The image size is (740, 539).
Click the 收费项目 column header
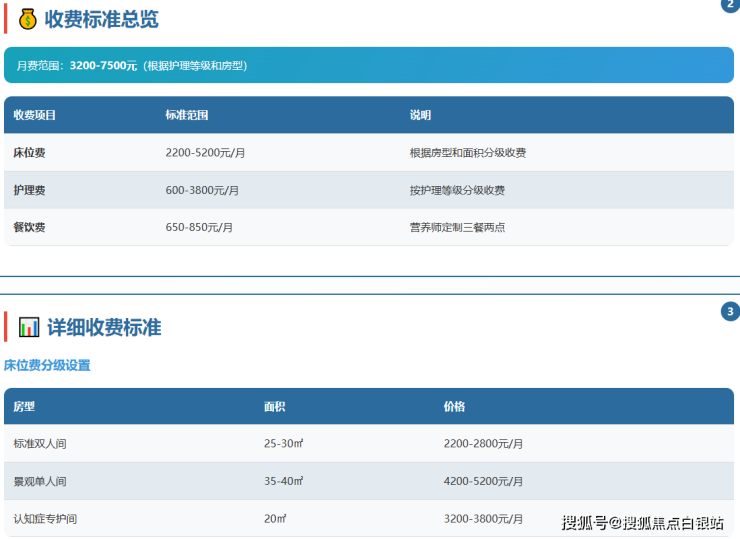tap(35, 115)
